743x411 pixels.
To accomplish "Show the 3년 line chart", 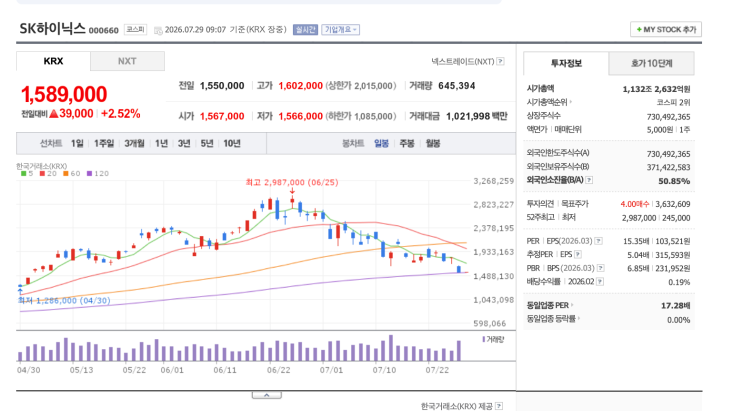I will (x=184, y=144).
